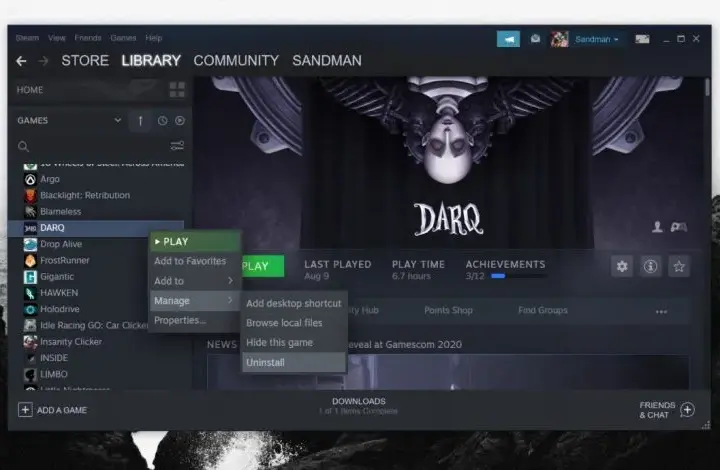
Task: Select the Holodrive game icon
Action: (30, 309)
